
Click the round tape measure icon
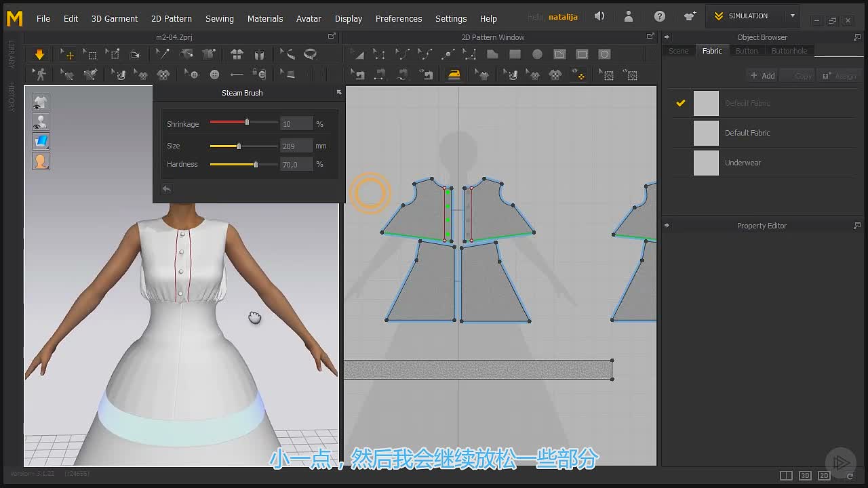click(310, 54)
